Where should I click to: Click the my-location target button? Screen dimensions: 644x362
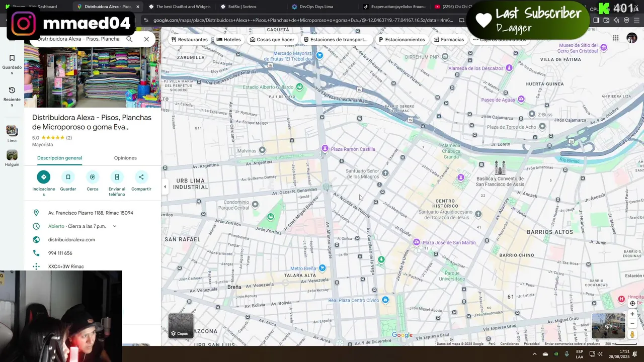pos(632,303)
